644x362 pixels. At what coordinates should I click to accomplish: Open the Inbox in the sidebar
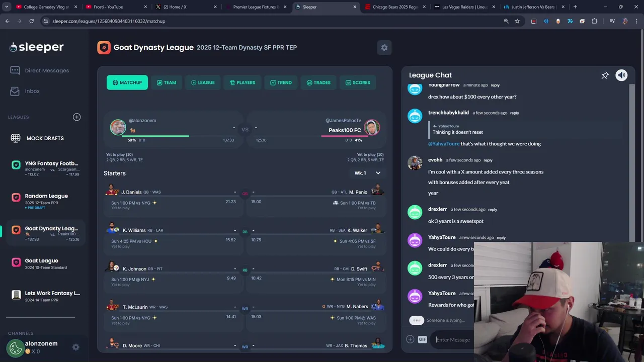click(x=26, y=91)
